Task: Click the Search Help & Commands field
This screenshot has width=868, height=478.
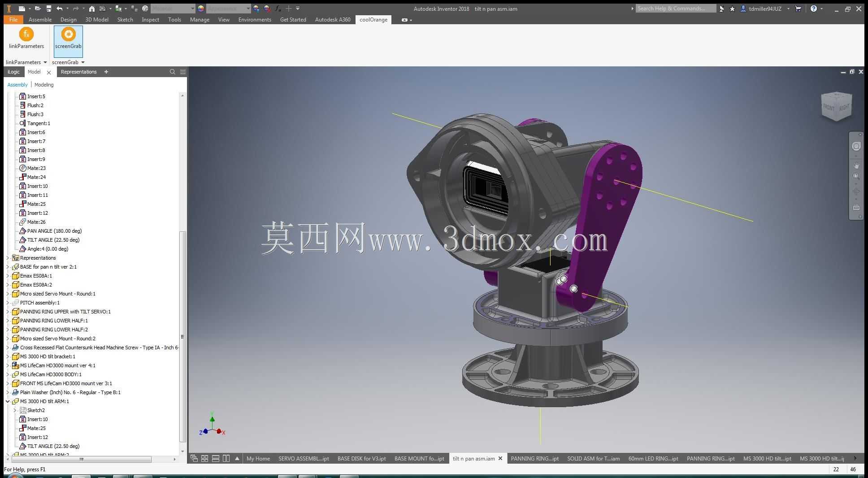Action: (676, 9)
